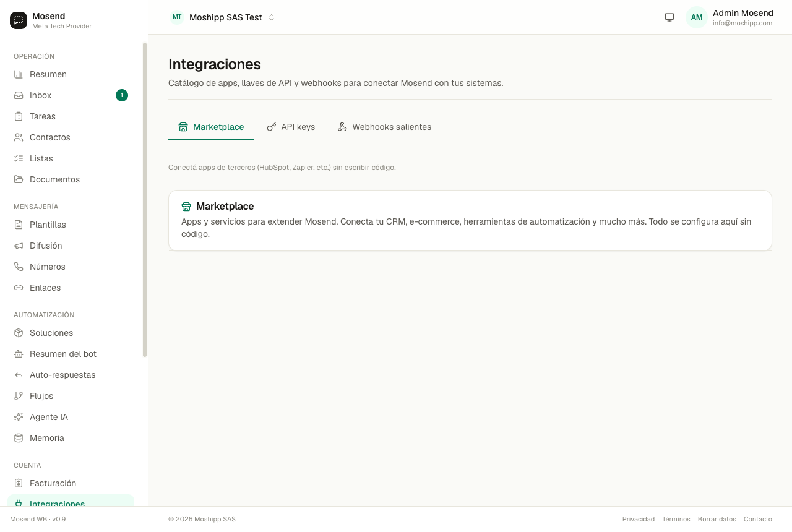The image size is (792, 532).
Task: Click the Mosend WB · v0.9 version label
Action: click(x=38, y=519)
